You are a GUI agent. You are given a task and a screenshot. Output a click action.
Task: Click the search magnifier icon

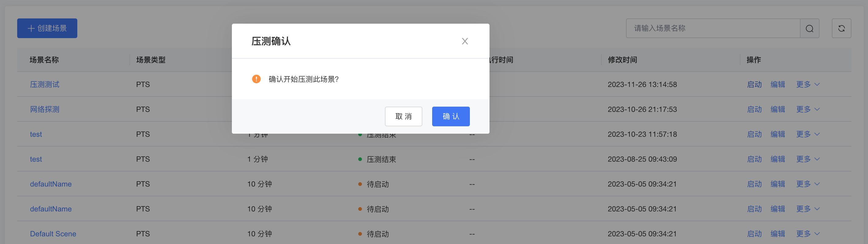[809, 29]
